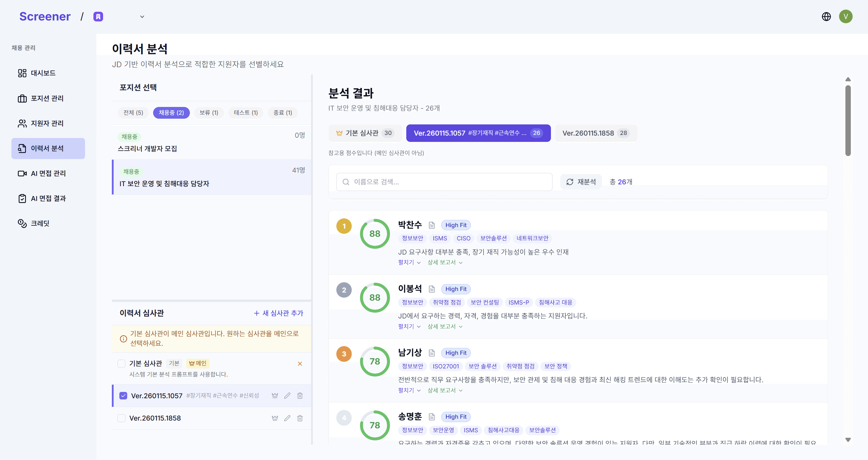This screenshot has height=460, width=868.
Task: Delete Ver.260115.1858 using the trash icon
Action: [x=300, y=418]
